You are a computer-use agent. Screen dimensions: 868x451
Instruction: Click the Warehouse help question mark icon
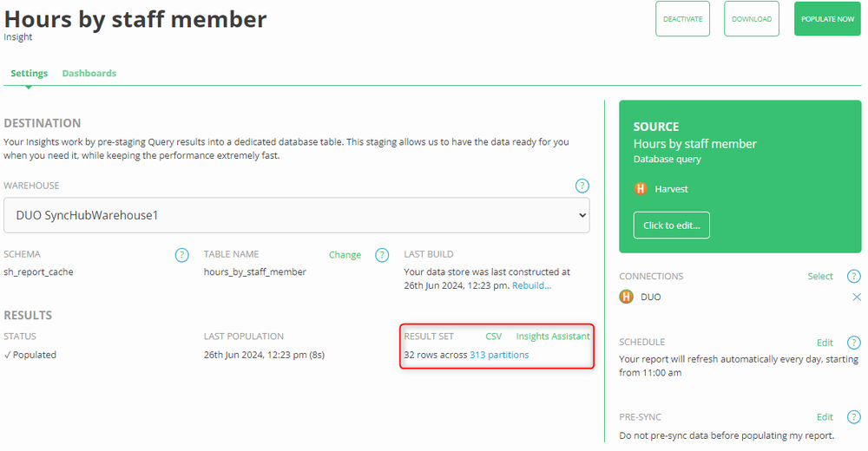click(582, 186)
